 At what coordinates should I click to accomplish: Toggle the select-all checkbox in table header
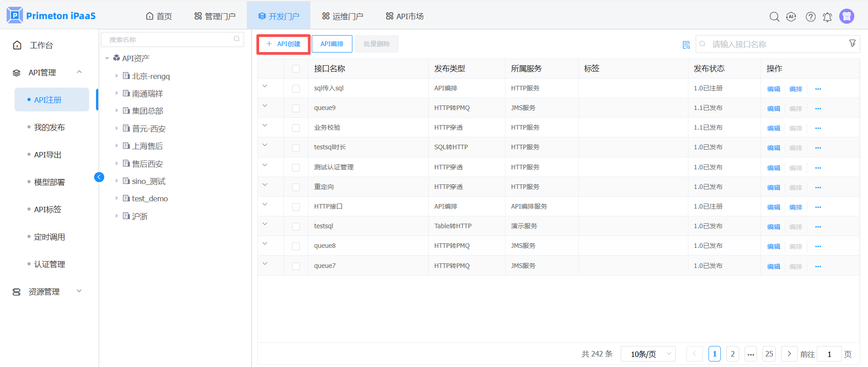(296, 68)
